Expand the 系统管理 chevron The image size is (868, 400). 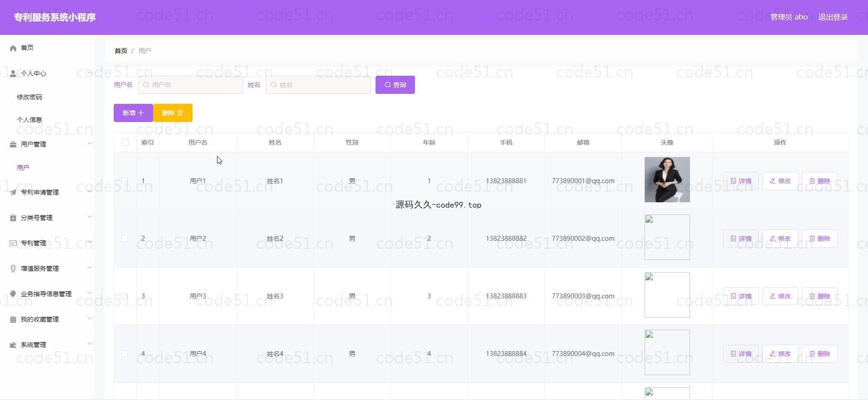pyautogui.click(x=89, y=344)
